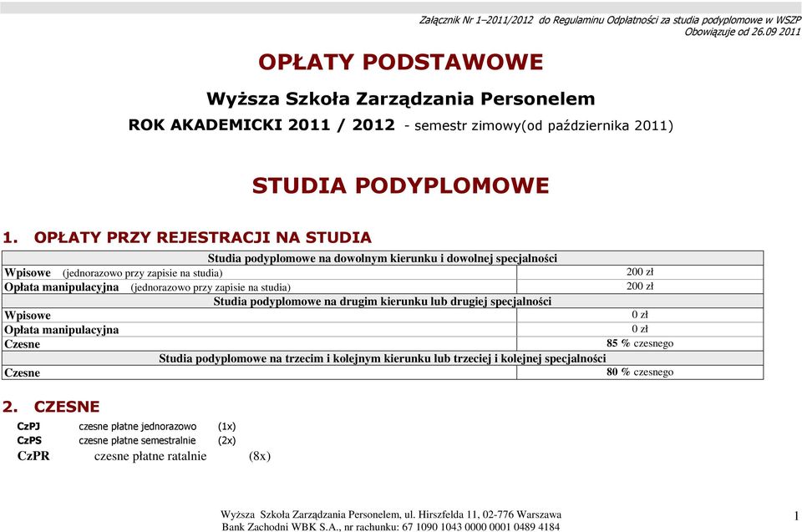802x532 pixels.
Task: Click the "85 % czesnego" cell
Action: click(640, 343)
